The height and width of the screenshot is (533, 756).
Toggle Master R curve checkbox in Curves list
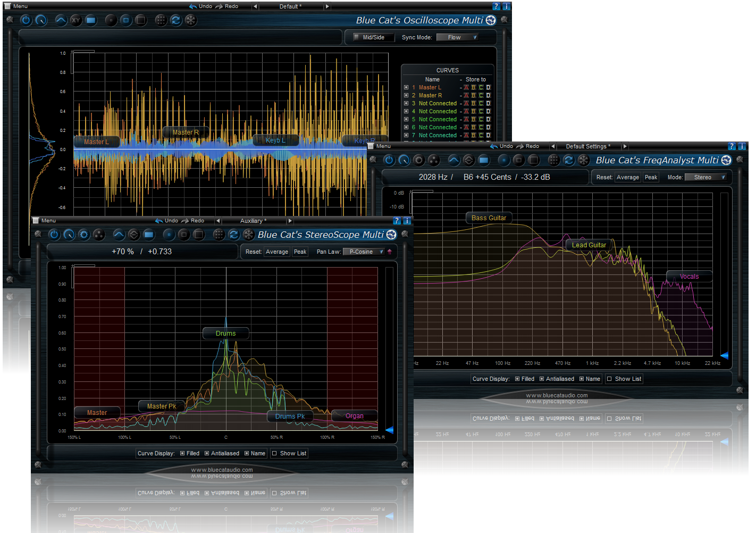(x=406, y=95)
